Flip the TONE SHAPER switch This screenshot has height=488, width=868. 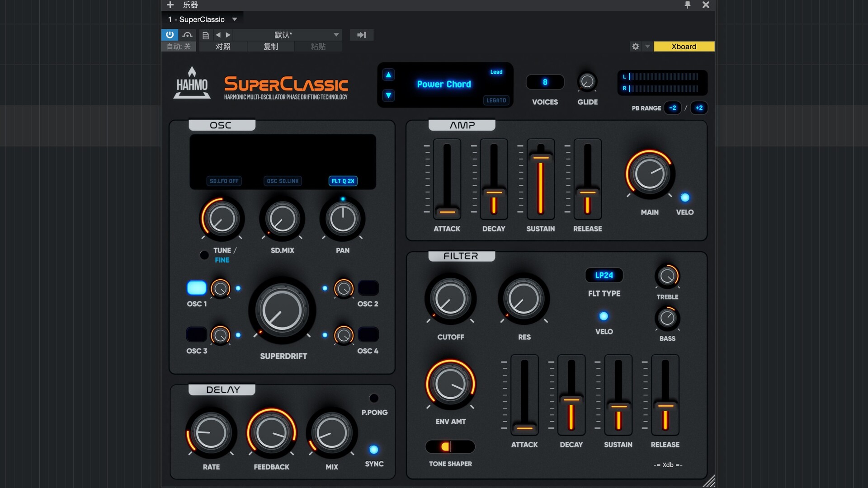450,446
